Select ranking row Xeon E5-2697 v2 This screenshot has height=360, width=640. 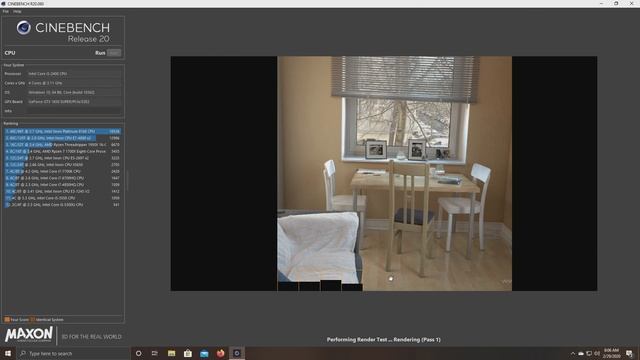click(x=62, y=158)
